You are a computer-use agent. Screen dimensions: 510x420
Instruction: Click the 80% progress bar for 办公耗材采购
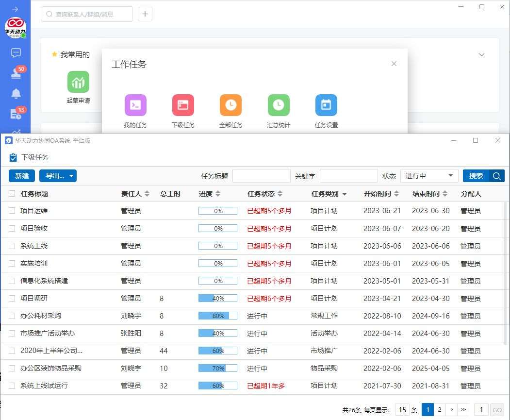point(218,316)
